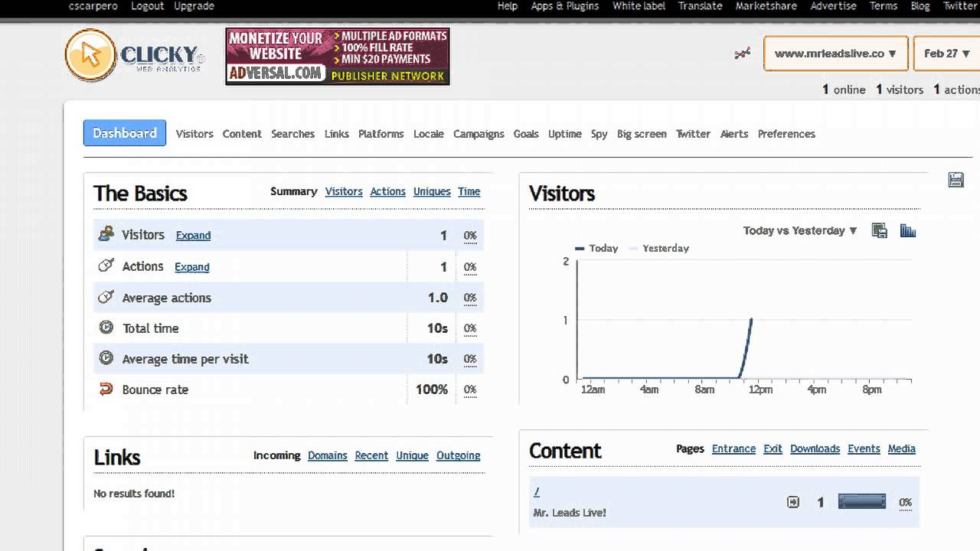
Task: Show Entrance pages in Content panel
Action: tap(733, 449)
